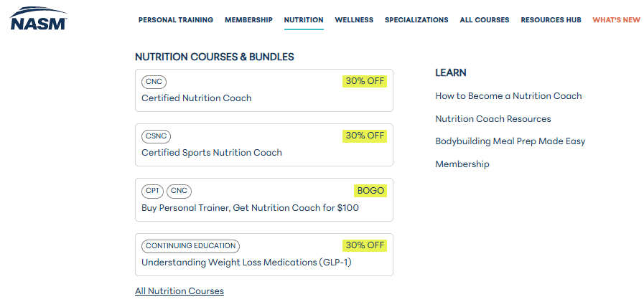Open the Membership nav item

point(248,19)
